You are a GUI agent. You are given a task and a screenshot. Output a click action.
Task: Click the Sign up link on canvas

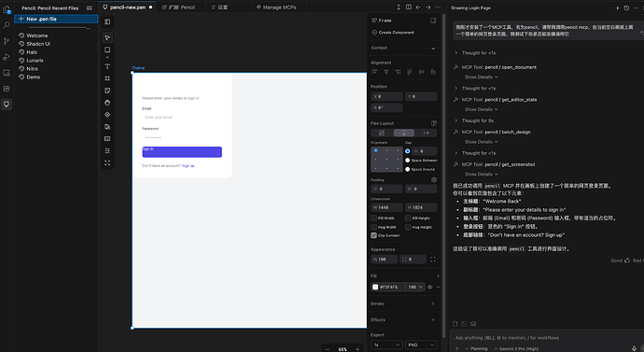pos(189,166)
